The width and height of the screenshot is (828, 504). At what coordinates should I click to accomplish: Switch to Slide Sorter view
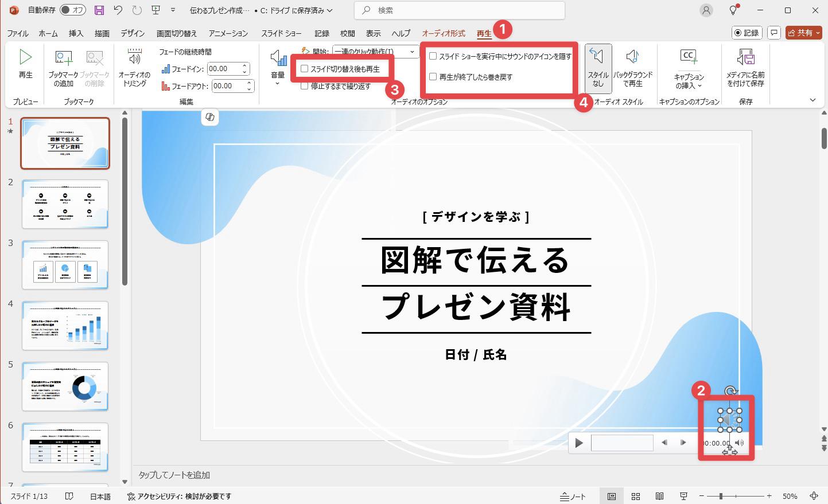(636, 496)
